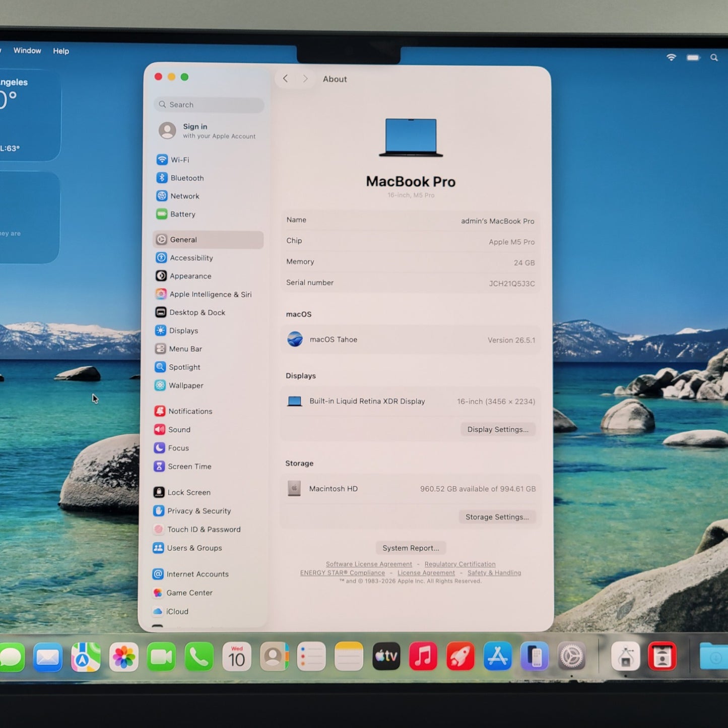Image resolution: width=728 pixels, height=728 pixels.
Task: Open the App Store from the Dock
Action: 498,656
